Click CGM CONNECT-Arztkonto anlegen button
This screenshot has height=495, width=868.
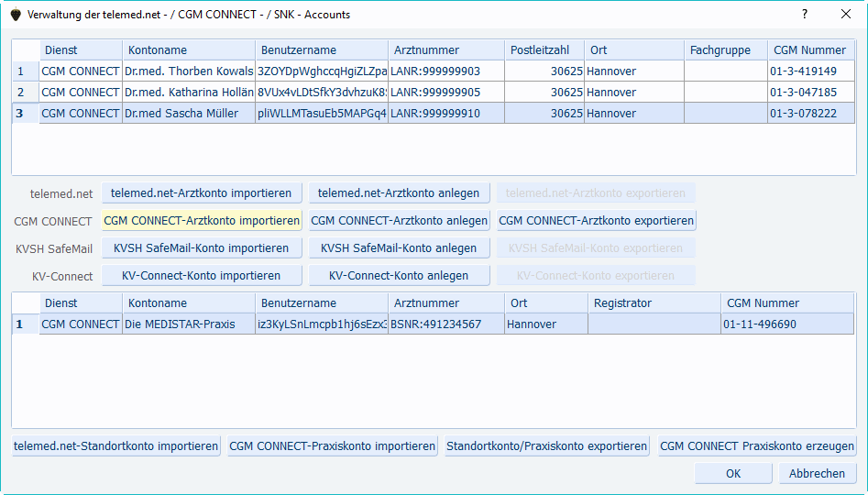point(399,220)
